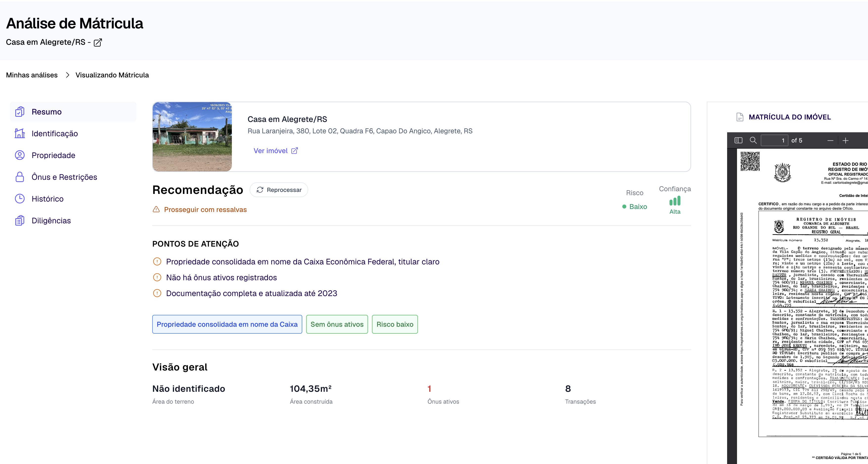Viewport: 868px width, 464px height.
Task: Click the MATRÍCULA DO IMÓVEL heading
Action: pos(790,117)
